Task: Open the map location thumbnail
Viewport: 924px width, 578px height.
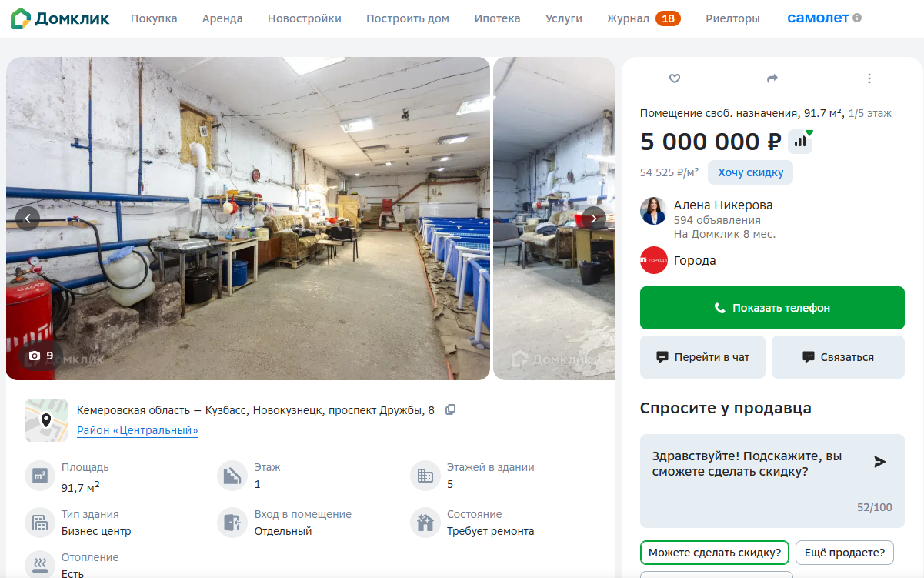Action: [x=46, y=420]
